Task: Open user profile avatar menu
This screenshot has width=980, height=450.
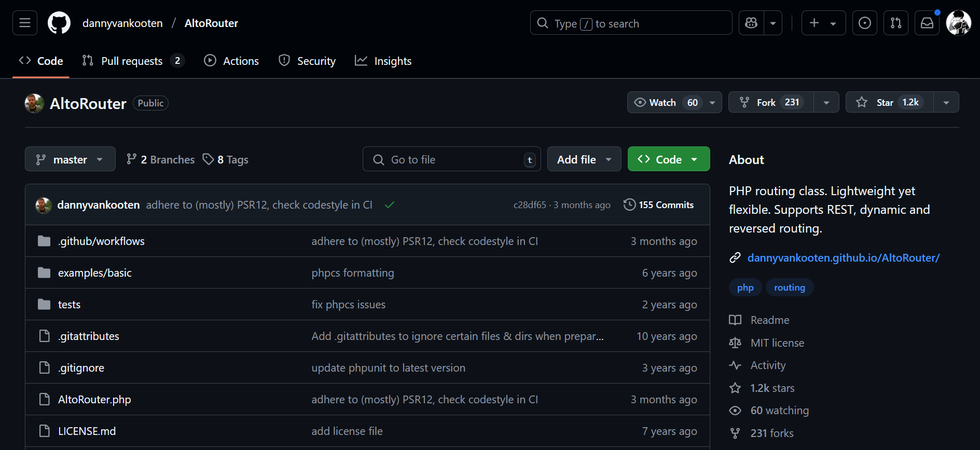Action: click(959, 23)
